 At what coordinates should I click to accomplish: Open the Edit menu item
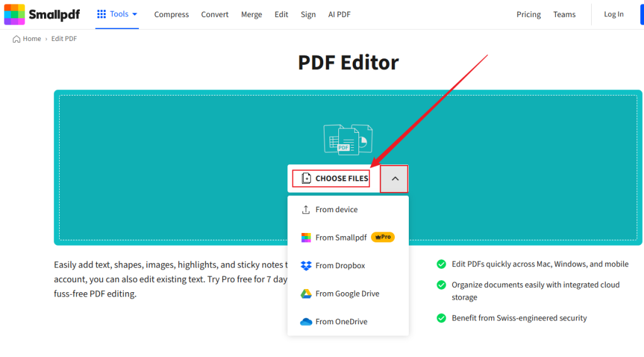tap(281, 14)
